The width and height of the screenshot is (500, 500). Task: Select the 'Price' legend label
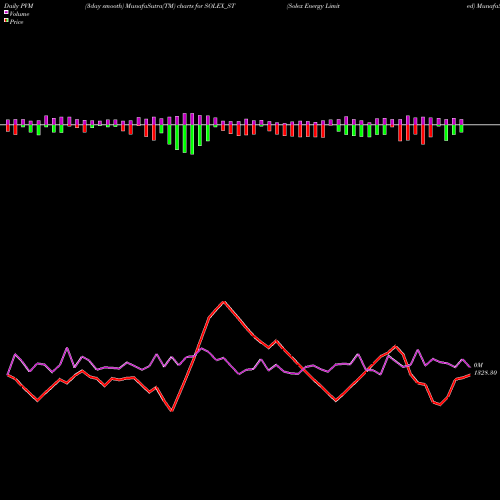point(16,22)
